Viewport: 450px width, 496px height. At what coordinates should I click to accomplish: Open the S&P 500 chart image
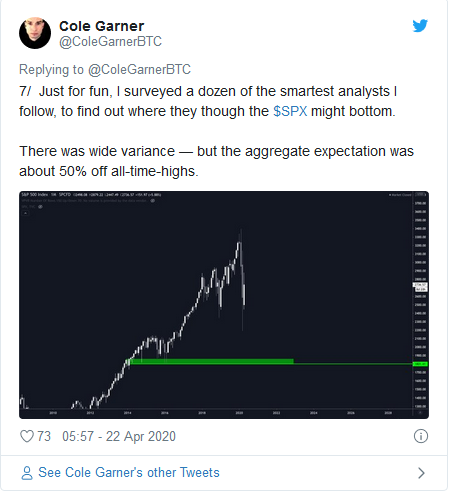pos(224,305)
